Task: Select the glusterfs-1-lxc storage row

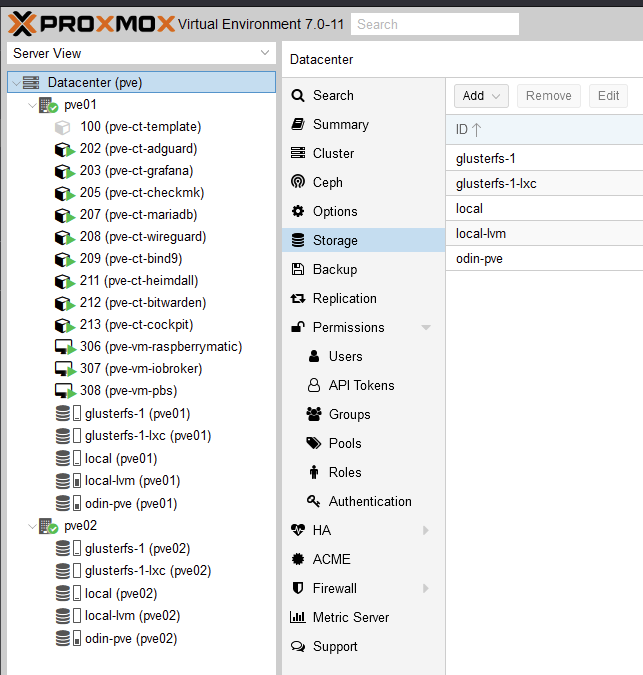Action: [544, 183]
